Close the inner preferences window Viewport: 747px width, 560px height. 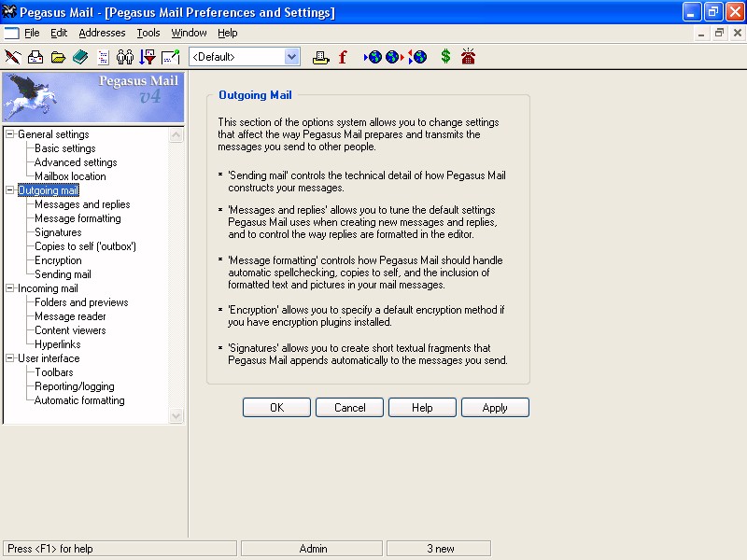point(738,33)
